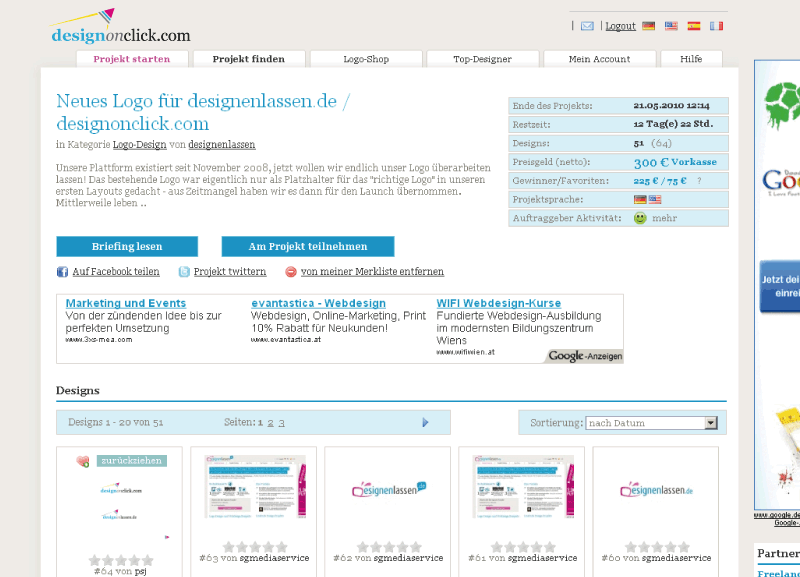The width and height of the screenshot is (800, 577).
Task: Go to designs page 2
Action: pos(270,423)
